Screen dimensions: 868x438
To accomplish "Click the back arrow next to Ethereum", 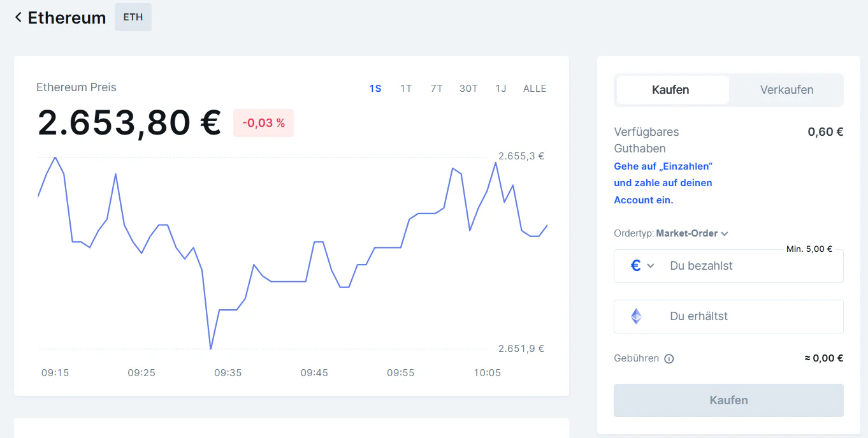I will (x=17, y=17).
